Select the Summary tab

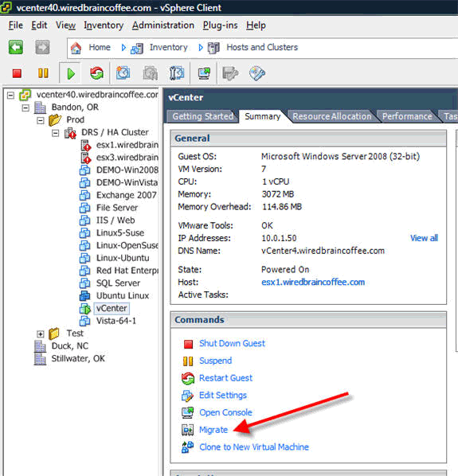[x=263, y=116]
